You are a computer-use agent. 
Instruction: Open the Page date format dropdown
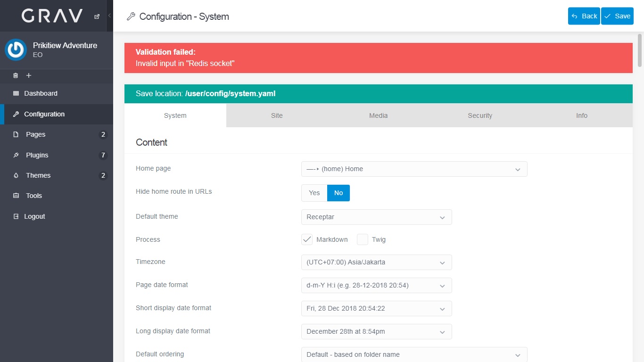pos(377,285)
